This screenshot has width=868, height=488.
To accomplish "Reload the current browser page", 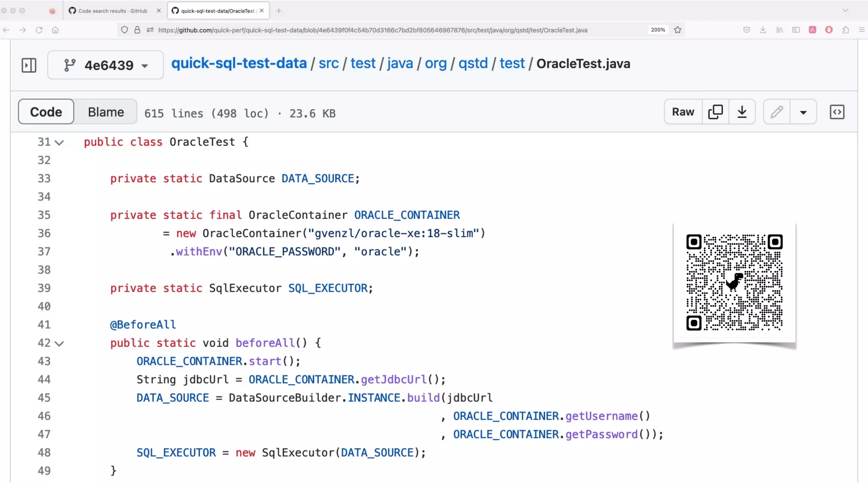I will (x=39, y=30).
